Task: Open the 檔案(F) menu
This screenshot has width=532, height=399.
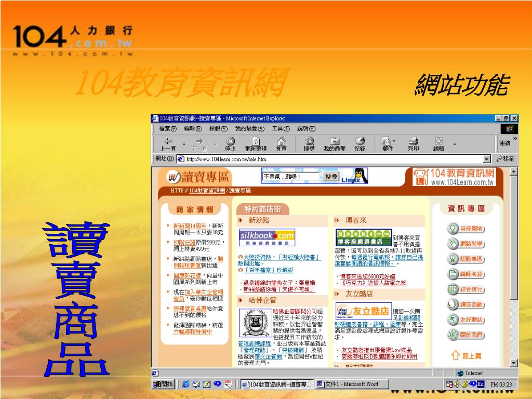Action: click(168, 129)
